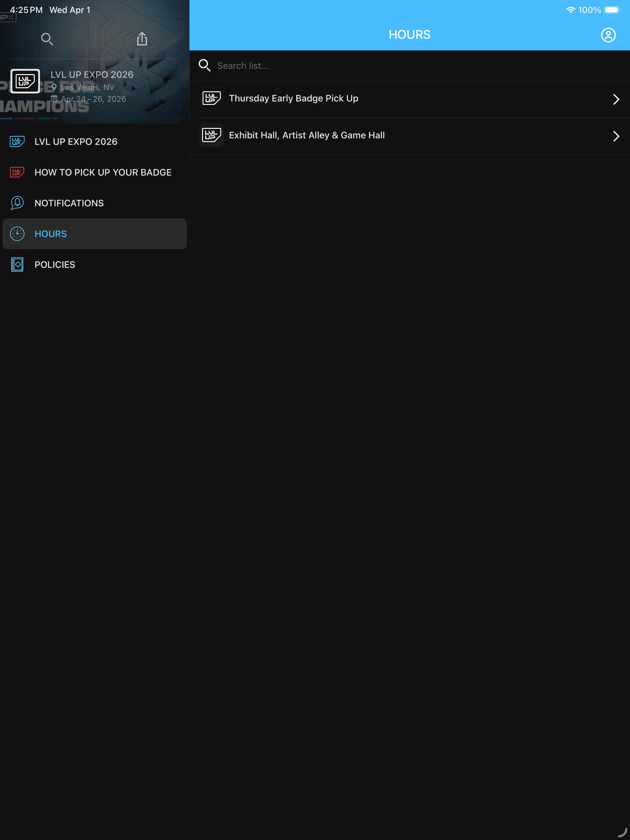The width and height of the screenshot is (630, 840).
Task: Tap the blue LVL UP EXPO 2026 menu icon
Action: coord(17,142)
